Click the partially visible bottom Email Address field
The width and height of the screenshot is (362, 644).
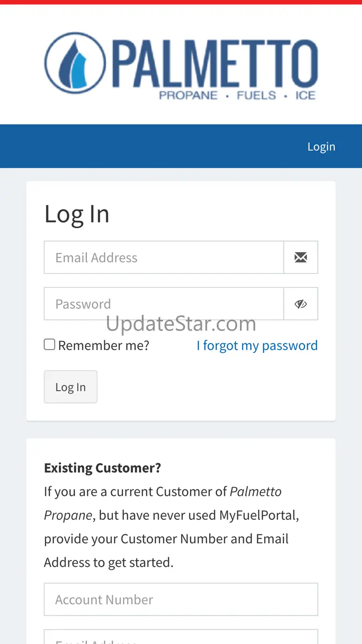click(x=181, y=638)
